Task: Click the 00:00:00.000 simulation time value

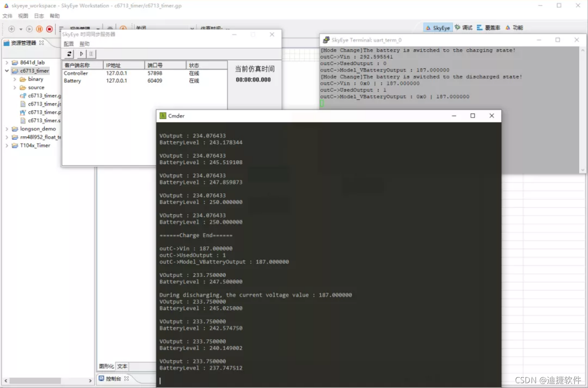Action: point(253,80)
